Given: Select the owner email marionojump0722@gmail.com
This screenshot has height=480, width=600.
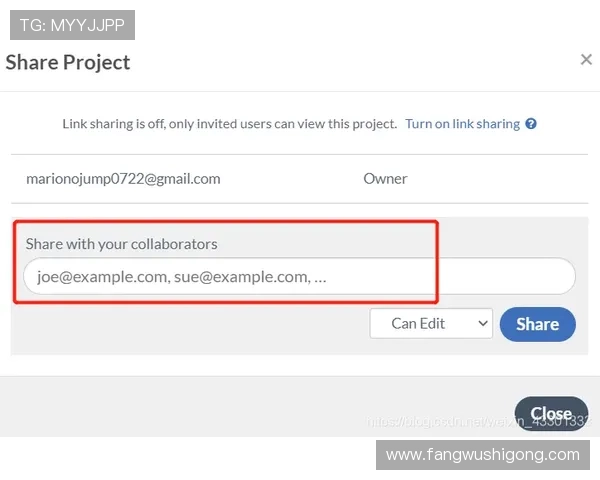Looking at the screenshot, I should pyautogui.click(x=123, y=179).
